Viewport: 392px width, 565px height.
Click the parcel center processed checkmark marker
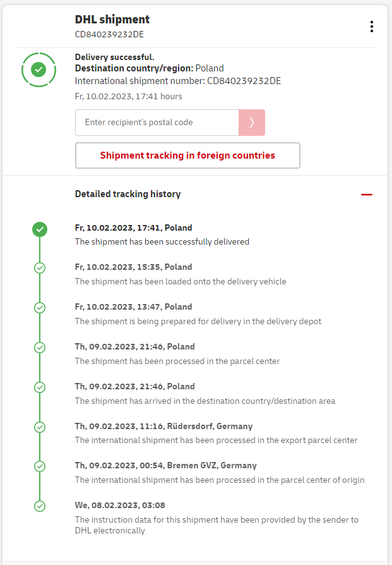point(40,348)
